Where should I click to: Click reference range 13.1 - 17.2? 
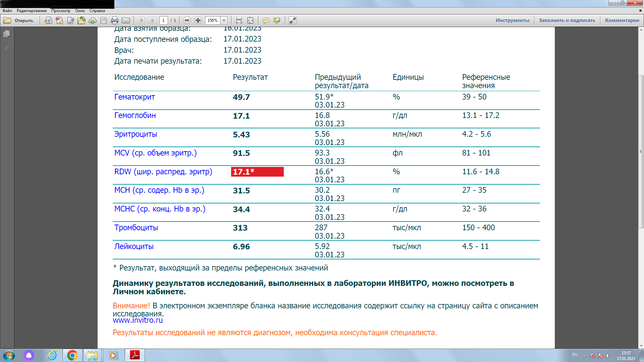click(x=481, y=116)
